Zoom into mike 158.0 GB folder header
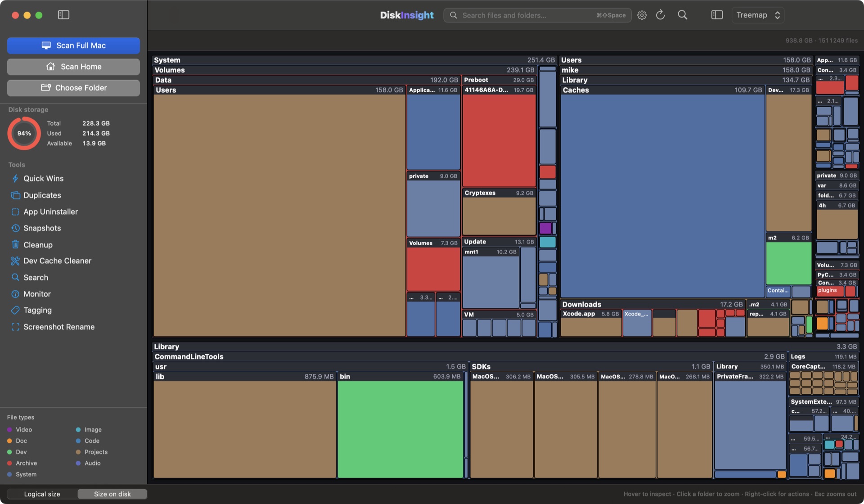The height and width of the screenshot is (504, 864). (x=686, y=70)
